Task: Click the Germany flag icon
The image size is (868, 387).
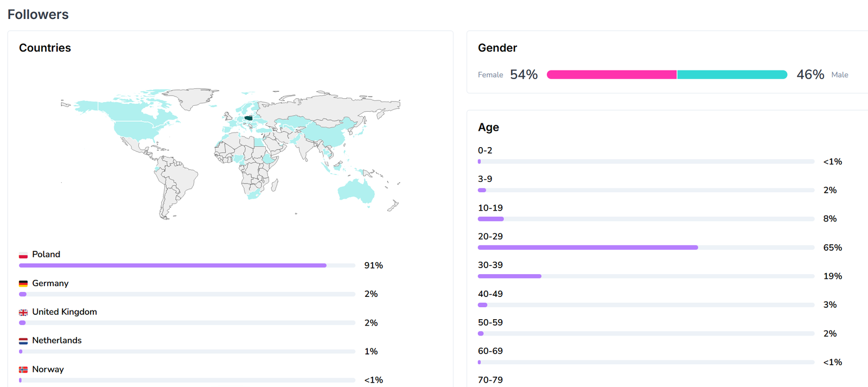Action: (23, 284)
